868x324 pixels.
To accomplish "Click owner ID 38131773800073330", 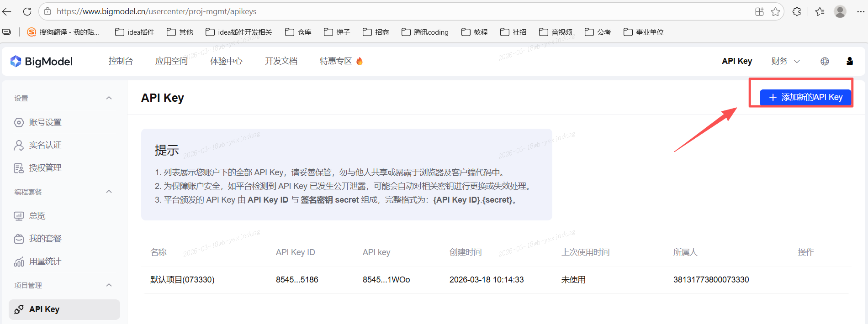I will [x=711, y=280].
